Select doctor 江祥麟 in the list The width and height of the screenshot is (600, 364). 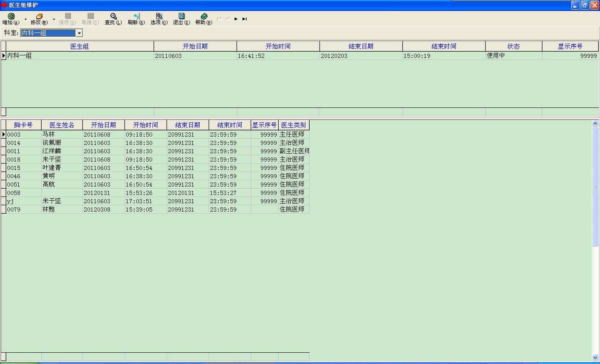[x=62, y=151]
